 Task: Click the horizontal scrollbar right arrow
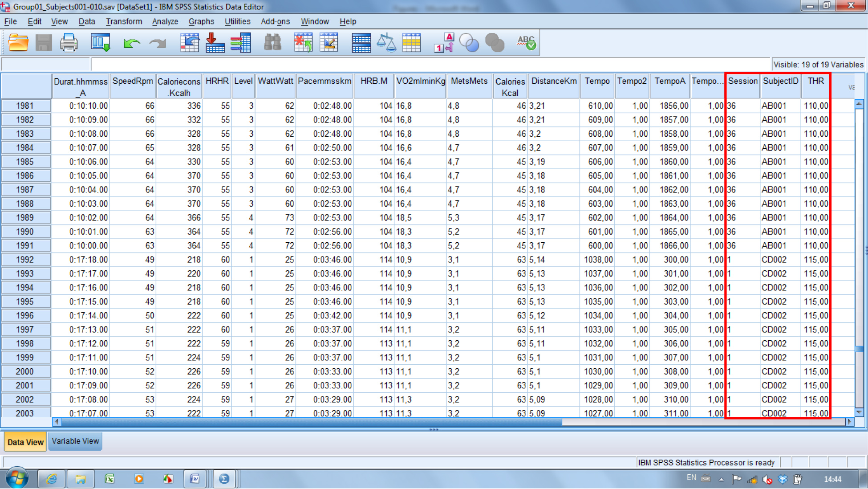[x=849, y=421]
